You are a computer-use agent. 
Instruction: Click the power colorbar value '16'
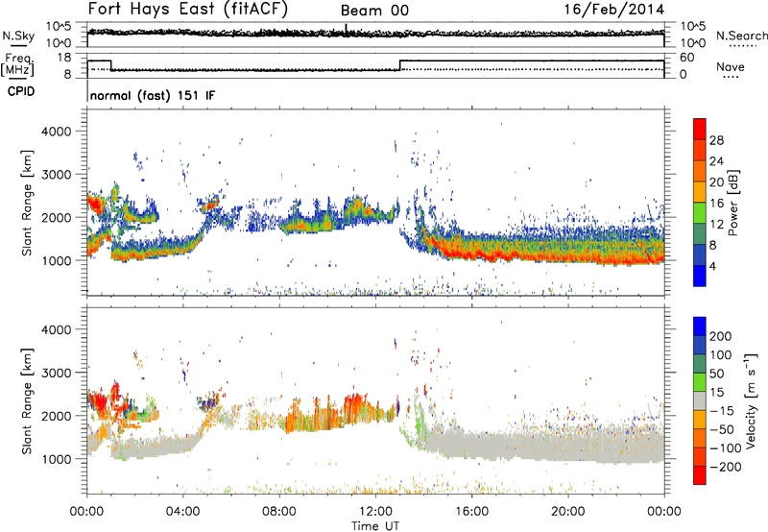click(x=716, y=204)
